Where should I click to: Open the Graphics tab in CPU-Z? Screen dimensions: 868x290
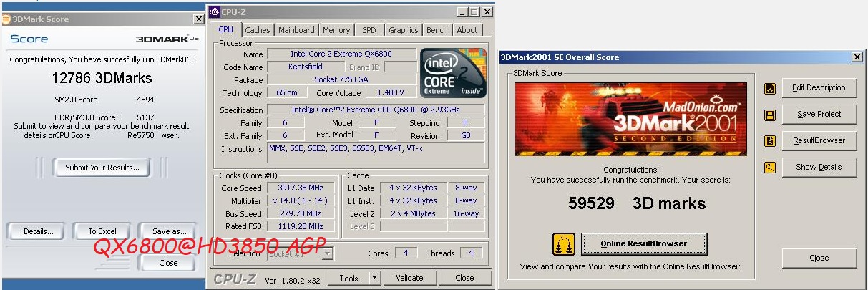[404, 30]
